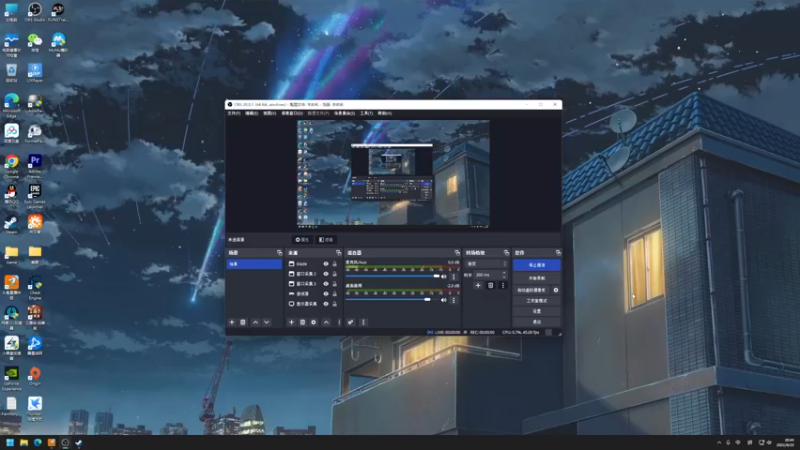
Task: Open GeForce Experience desktop shortcut
Action: coord(11,378)
